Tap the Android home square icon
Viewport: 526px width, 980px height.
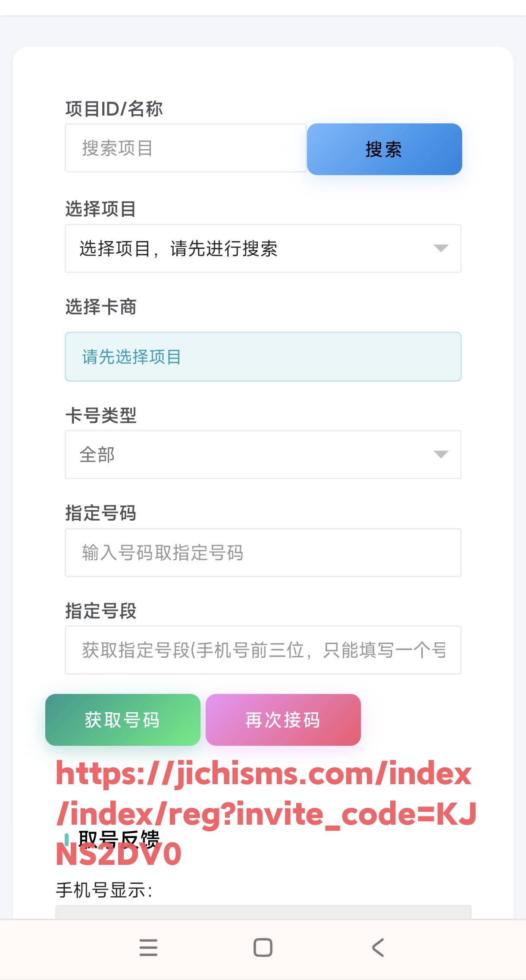[x=263, y=947]
